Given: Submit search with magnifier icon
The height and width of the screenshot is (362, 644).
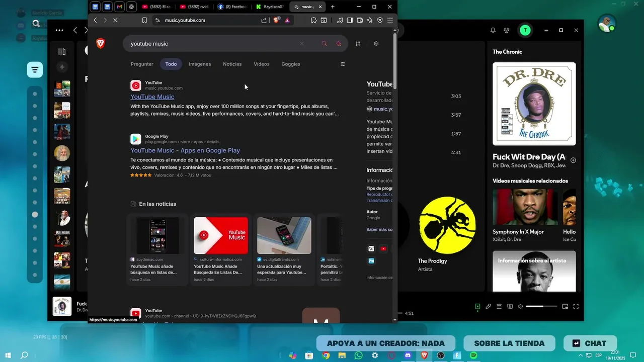Looking at the screenshot, I should pos(324,44).
